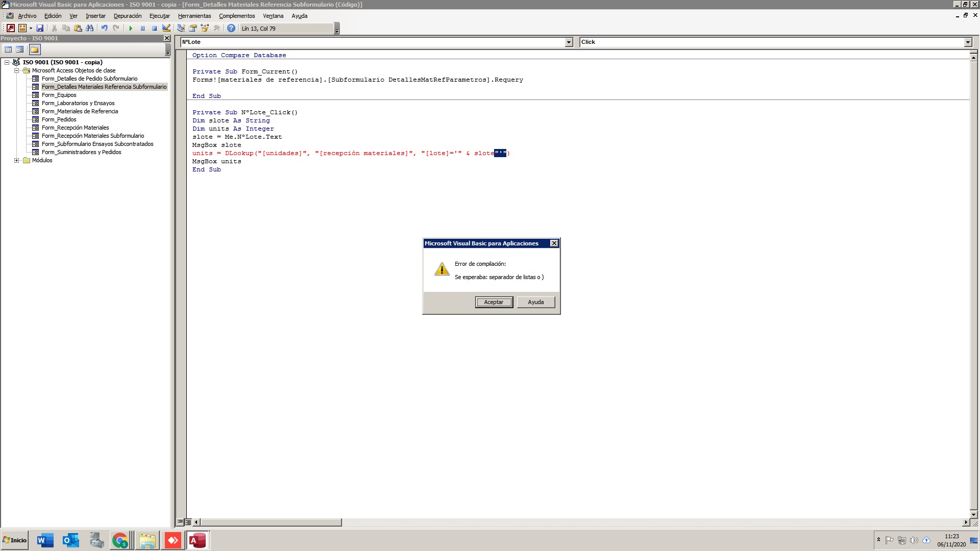The height and width of the screenshot is (551, 980).
Task: Click Aceptar in the error dialog
Action: click(x=494, y=302)
